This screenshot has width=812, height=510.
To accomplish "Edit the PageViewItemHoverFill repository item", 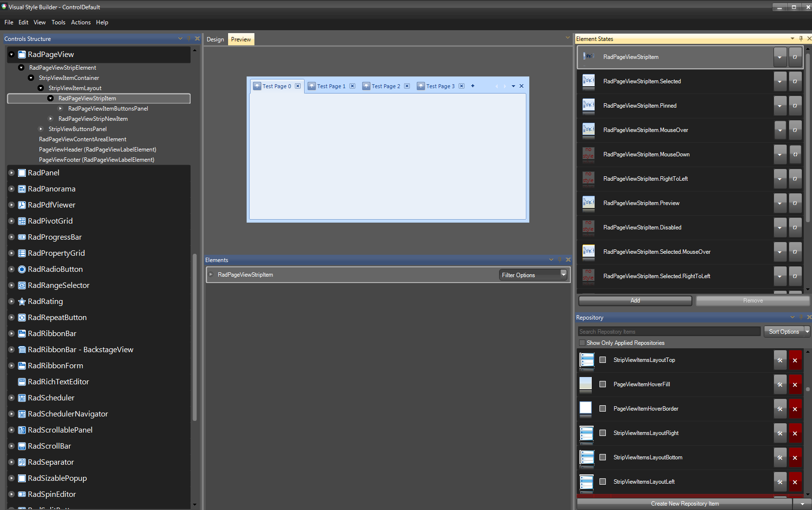I will [780, 385].
